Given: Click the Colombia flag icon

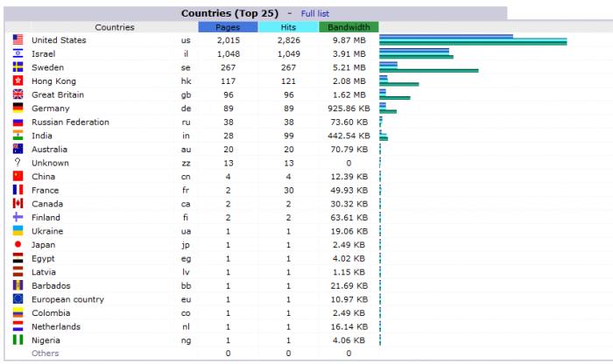Looking at the screenshot, I should click(18, 313).
